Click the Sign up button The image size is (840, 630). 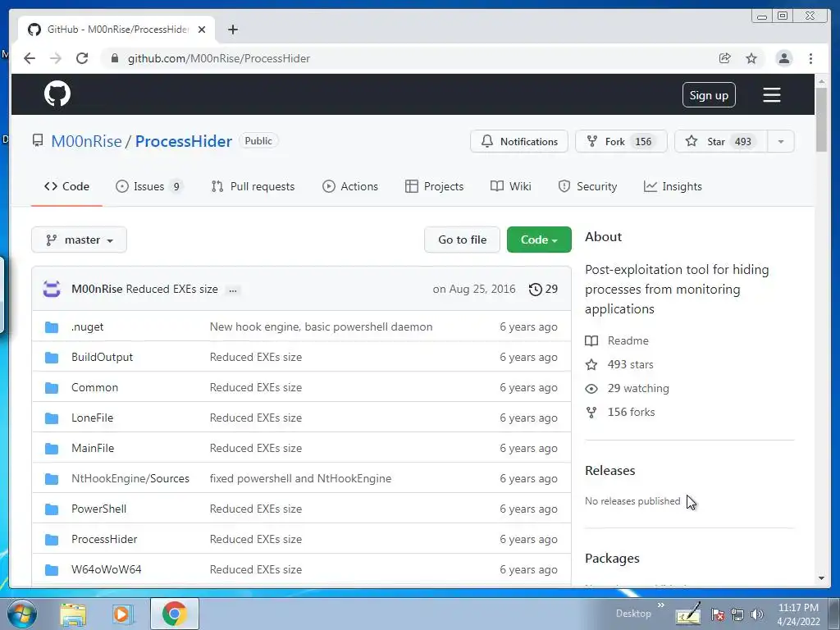coord(709,95)
